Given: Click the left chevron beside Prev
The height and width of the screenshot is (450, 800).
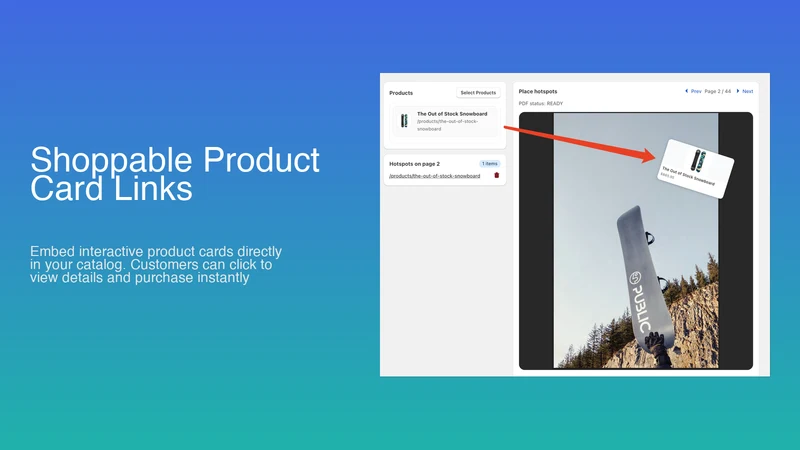Looking at the screenshot, I should [686, 91].
